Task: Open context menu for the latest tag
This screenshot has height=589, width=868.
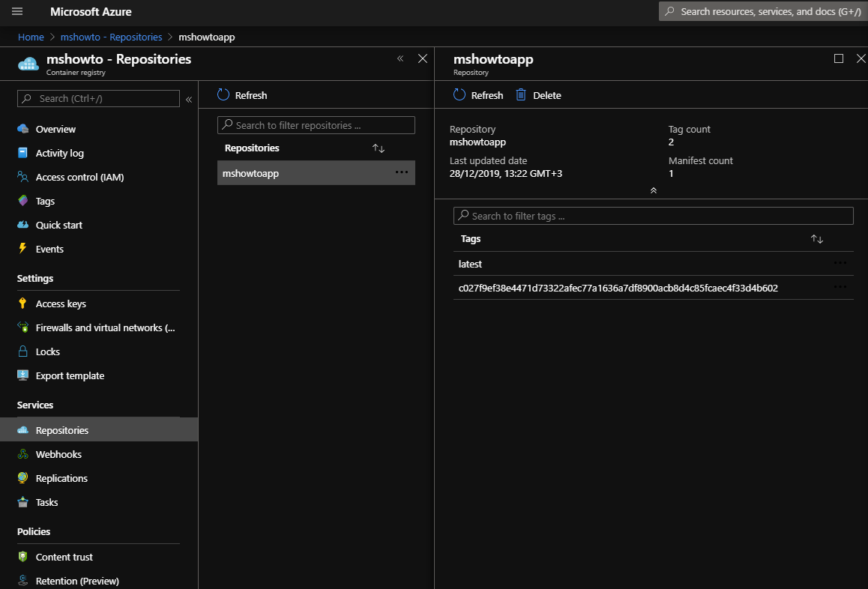Action: click(x=840, y=263)
